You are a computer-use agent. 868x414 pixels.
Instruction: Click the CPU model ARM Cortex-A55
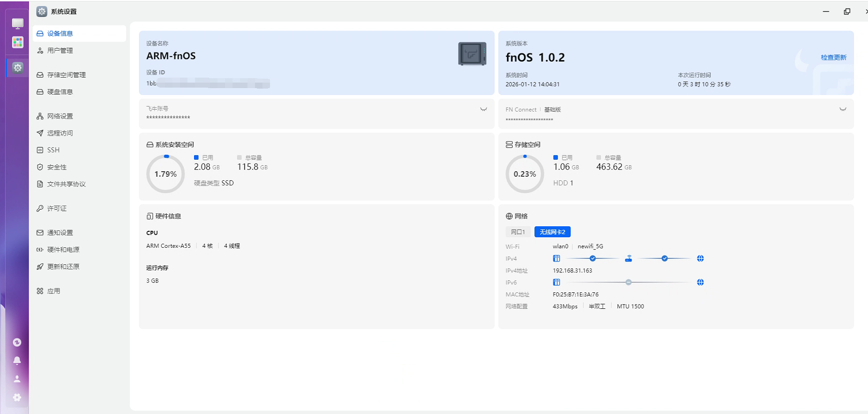(168, 246)
